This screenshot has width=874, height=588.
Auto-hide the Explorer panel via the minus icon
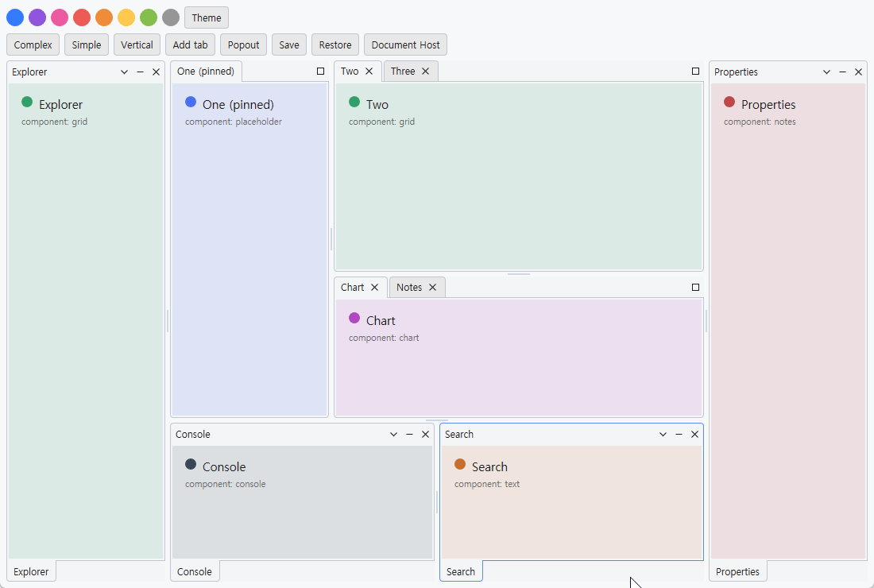tap(140, 72)
